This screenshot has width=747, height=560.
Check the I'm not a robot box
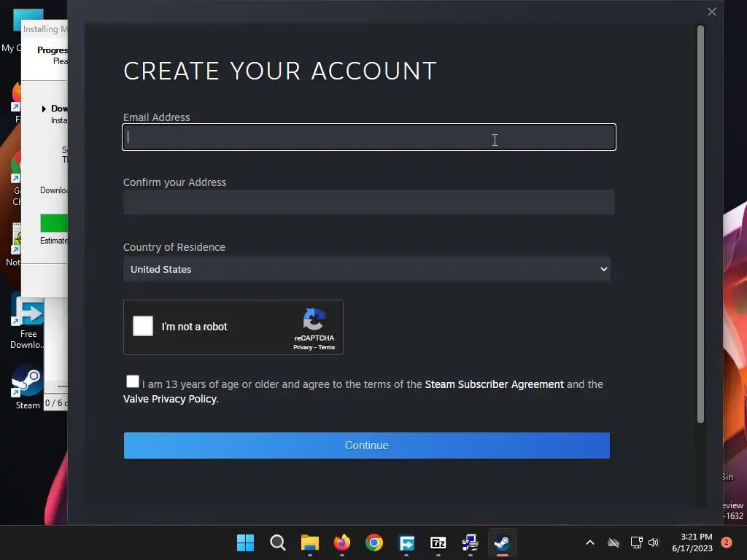143,326
